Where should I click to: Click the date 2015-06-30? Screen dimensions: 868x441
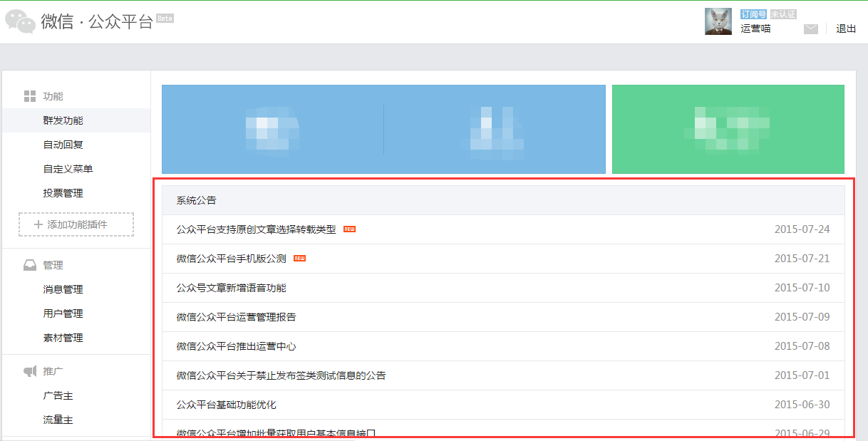[802, 405]
